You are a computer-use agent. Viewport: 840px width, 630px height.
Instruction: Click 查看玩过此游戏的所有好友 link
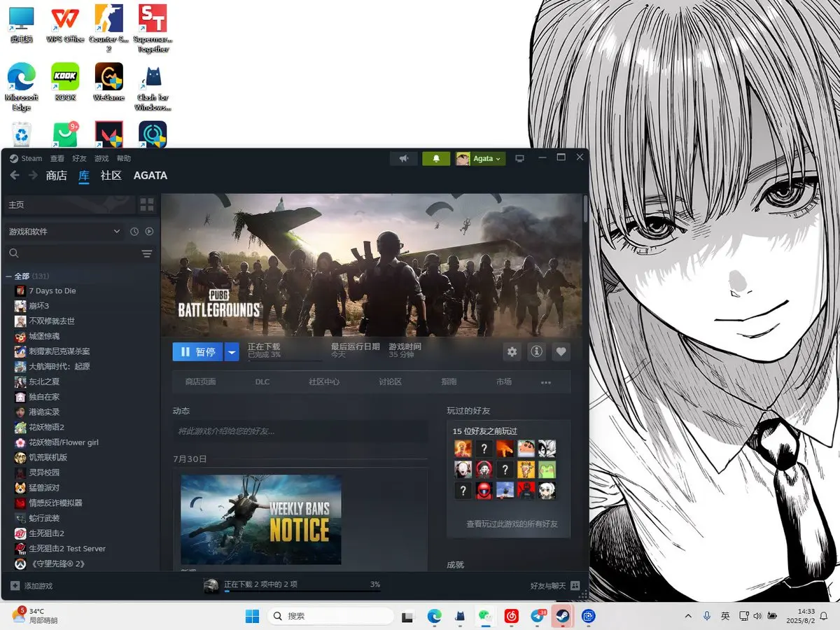(x=512, y=524)
